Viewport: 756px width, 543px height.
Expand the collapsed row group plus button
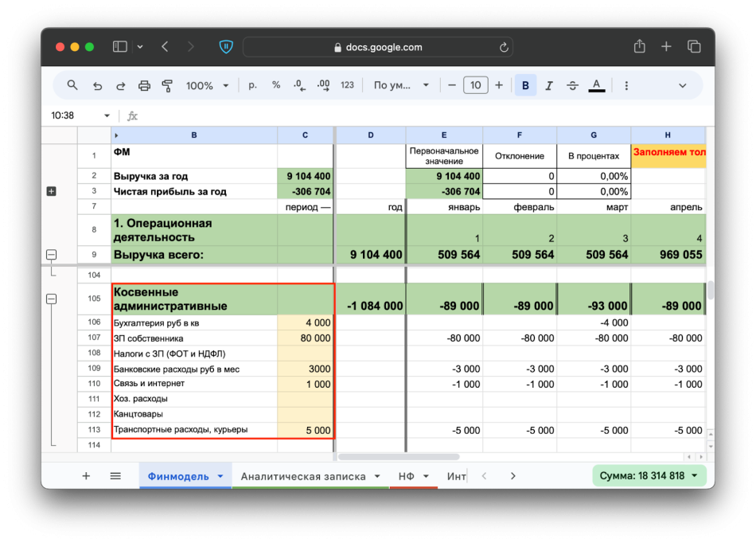point(52,191)
